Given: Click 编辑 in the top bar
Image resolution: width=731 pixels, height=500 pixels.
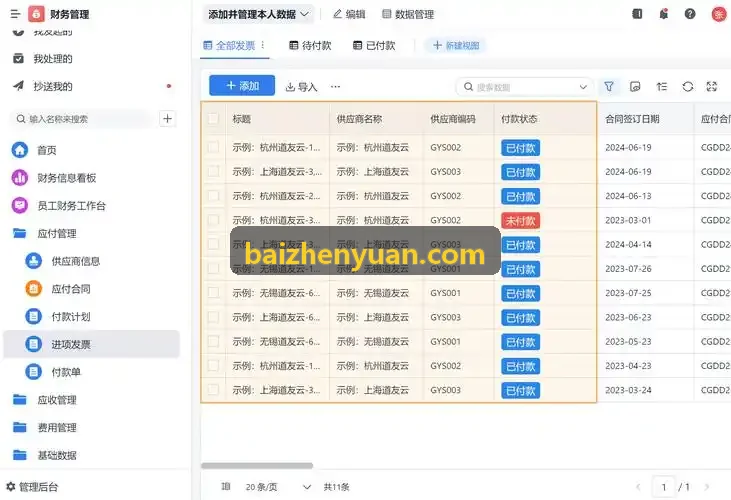Looking at the screenshot, I should 349,14.
